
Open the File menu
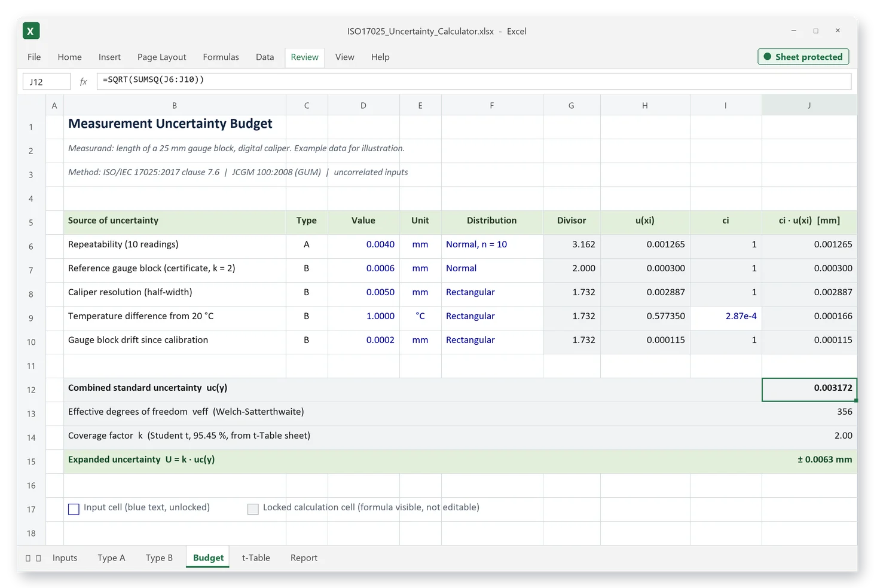coord(34,57)
